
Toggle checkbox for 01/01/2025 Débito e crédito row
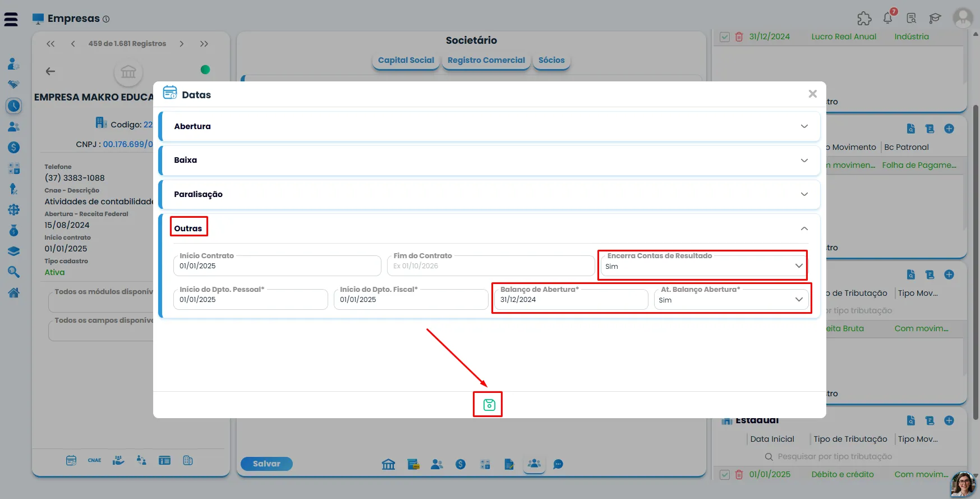[725, 474]
